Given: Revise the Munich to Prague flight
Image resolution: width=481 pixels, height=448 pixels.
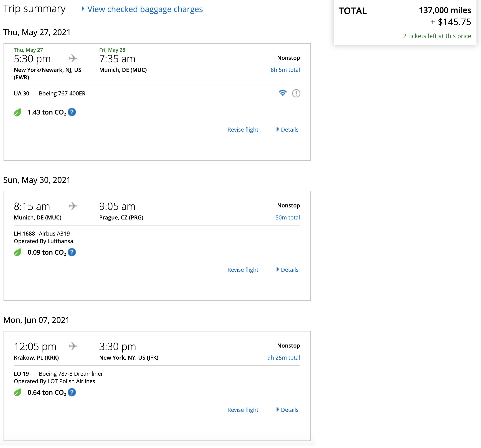Looking at the screenshot, I should pos(243,270).
